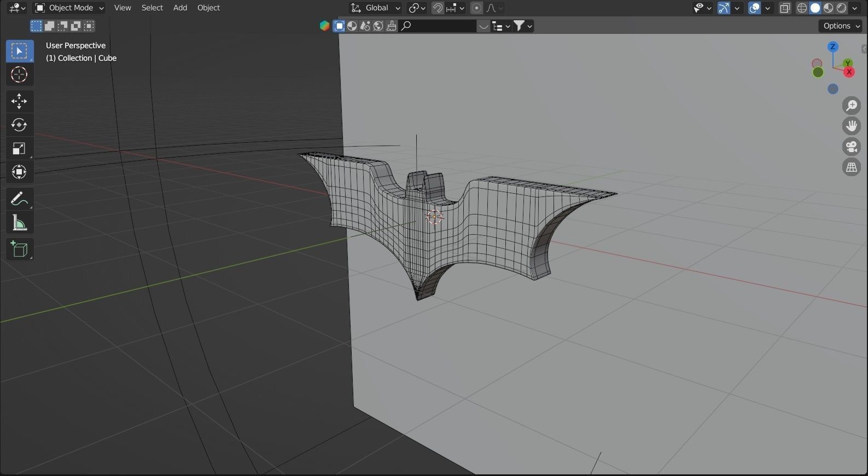Expand overlay options dropdown arrow
The height and width of the screenshot is (476, 868).
pos(768,8)
